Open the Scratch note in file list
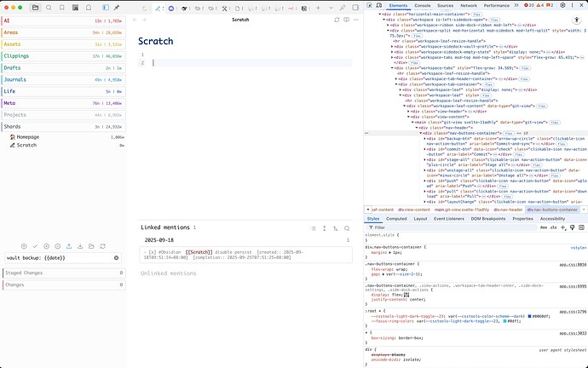The width and height of the screenshot is (588, 368). 26,145
